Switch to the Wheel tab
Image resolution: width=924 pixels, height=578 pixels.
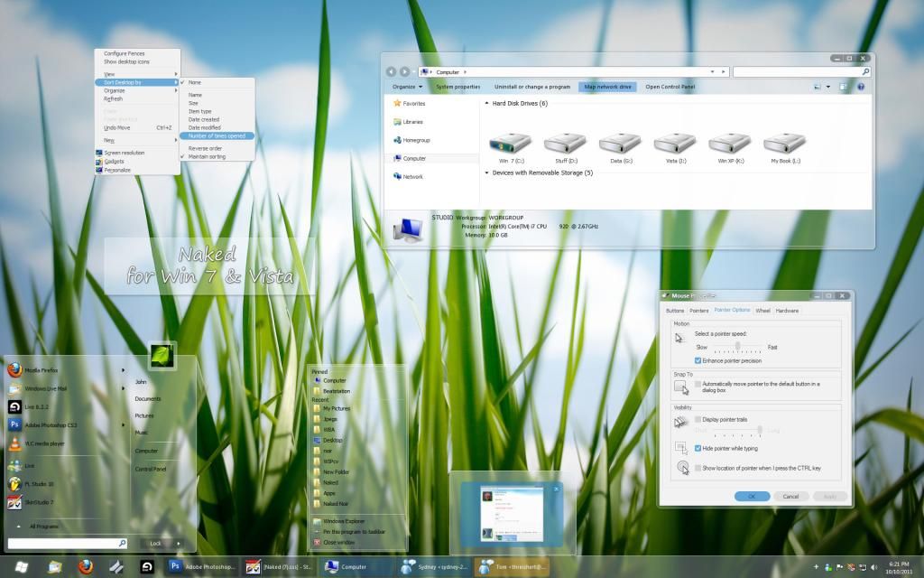(x=763, y=311)
